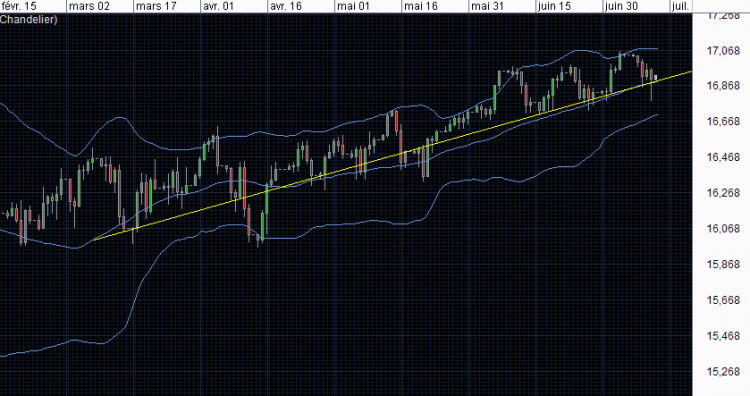Image resolution: width=750 pixels, height=396 pixels.
Task: Click the mai 16 timeline marker
Action: [420, 6]
